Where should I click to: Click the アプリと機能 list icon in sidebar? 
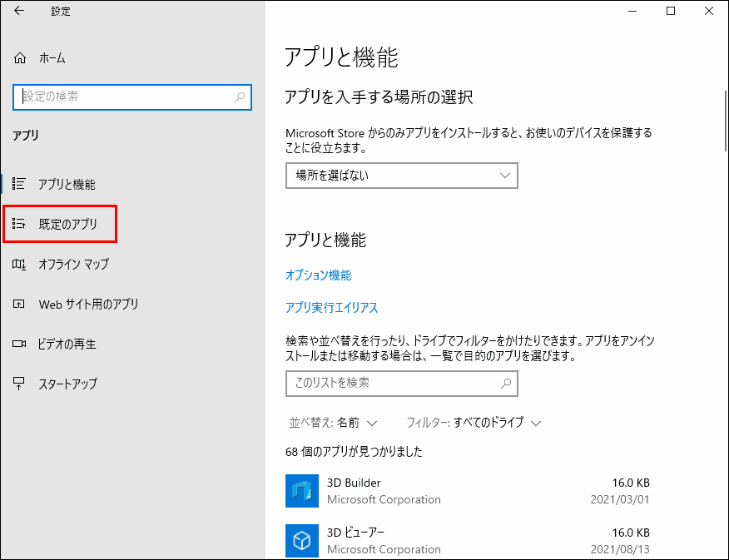[x=18, y=184]
